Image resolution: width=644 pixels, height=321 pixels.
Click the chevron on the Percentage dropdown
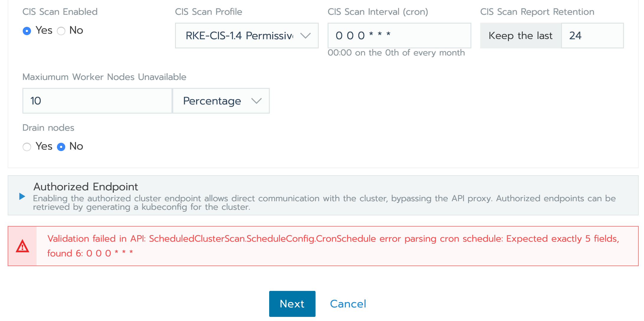pos(256,101)
